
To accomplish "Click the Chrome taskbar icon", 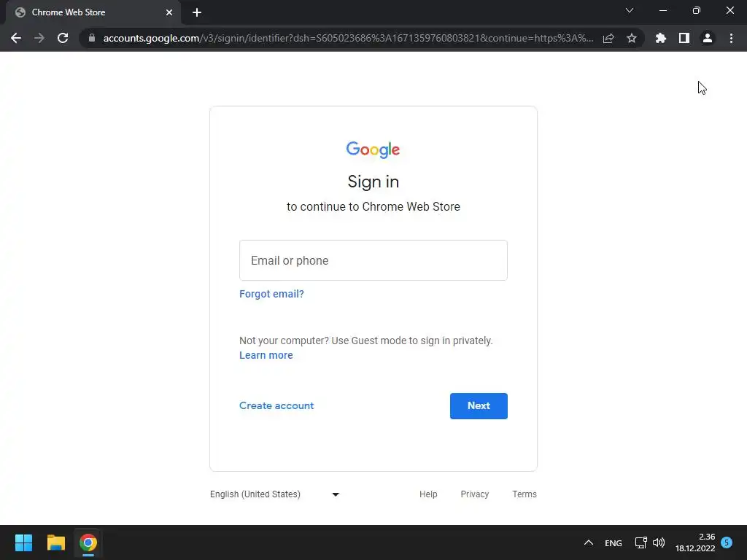I will point(88,542).
